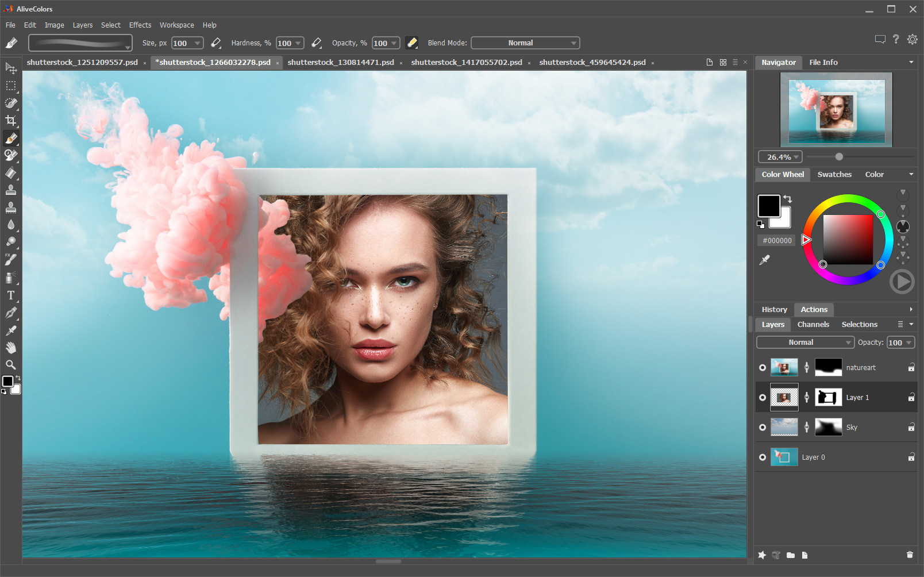Toggle visibility of the Sky layer
924x577 pixels.
pos(763,428)
